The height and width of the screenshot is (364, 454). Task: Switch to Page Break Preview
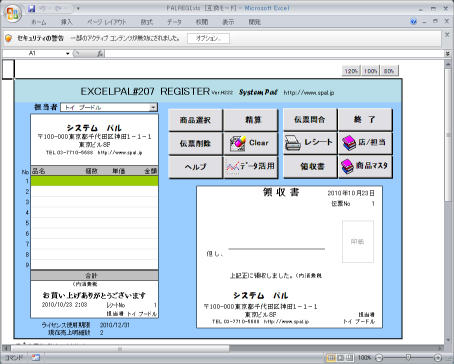tap(349, 358)
